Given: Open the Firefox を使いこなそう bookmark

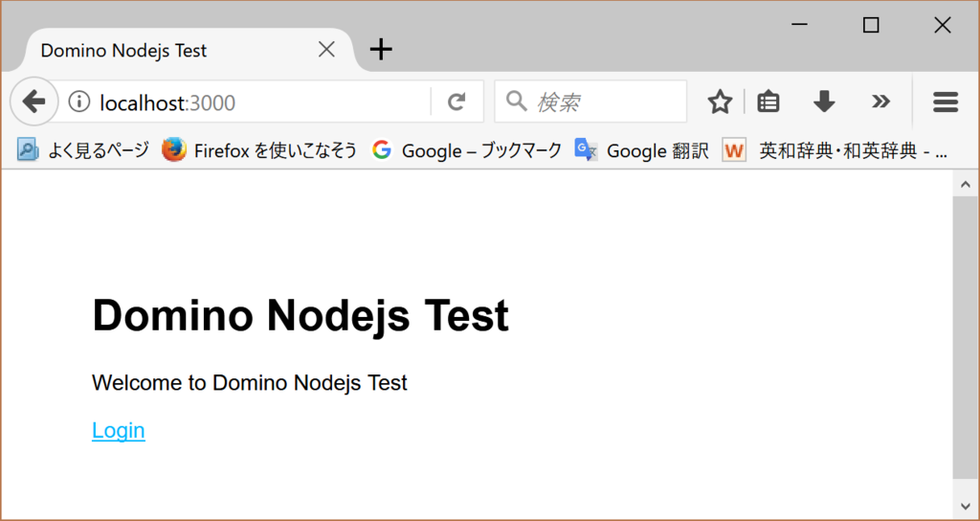Looking at the screenshot, I should (259, 150).
